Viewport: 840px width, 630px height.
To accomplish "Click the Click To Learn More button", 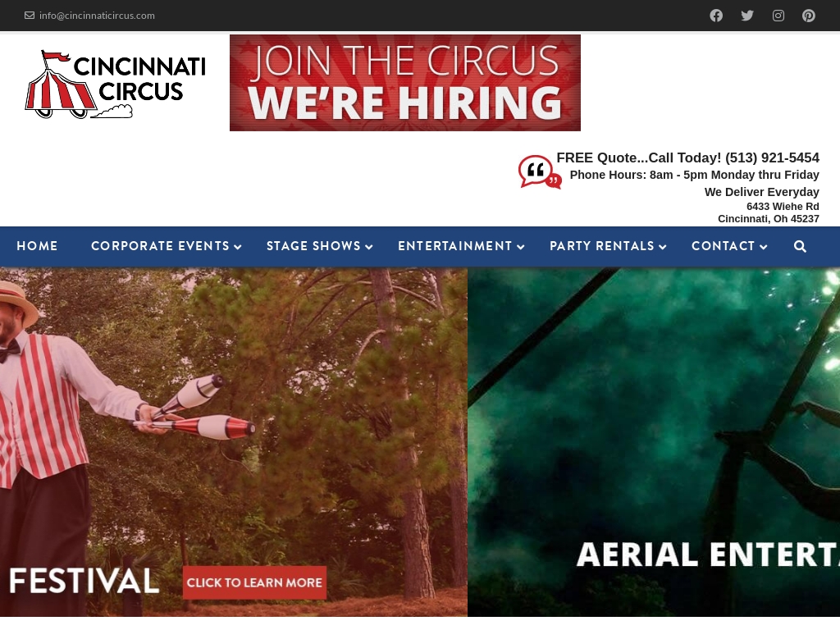I will [254, 582].
